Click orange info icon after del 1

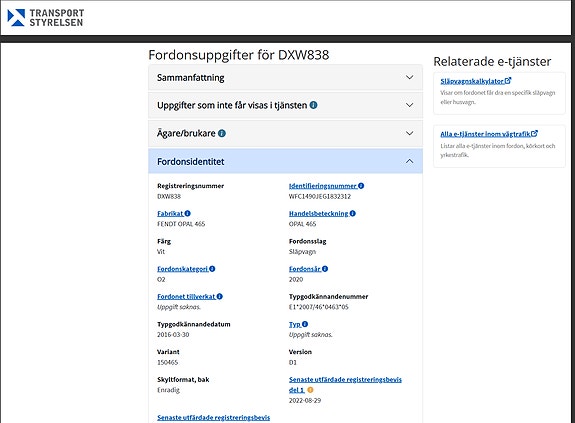coord(310,390)
